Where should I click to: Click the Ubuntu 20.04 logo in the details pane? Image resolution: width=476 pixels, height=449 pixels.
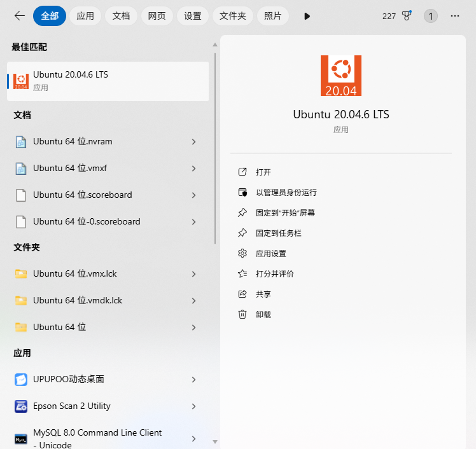(x=340, y=76)
